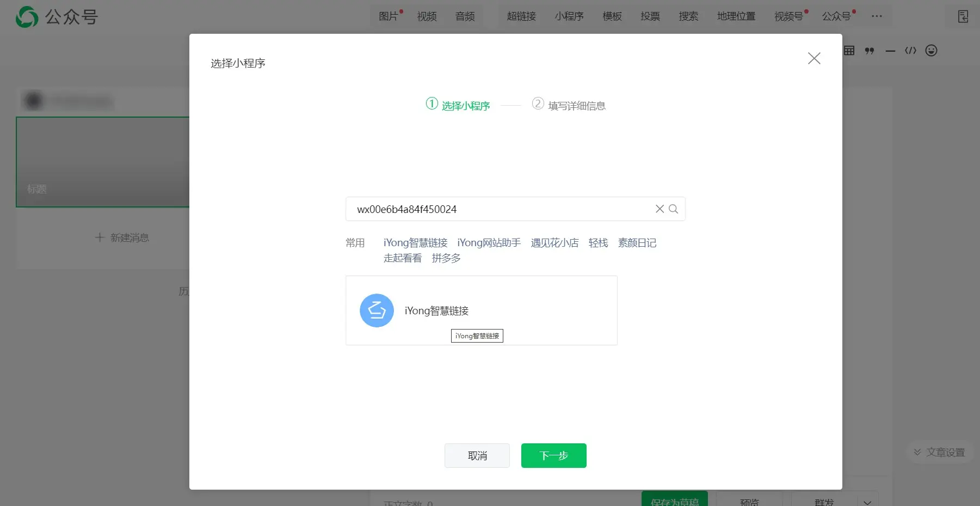
Task: Choose iYong网站助手 from common list
Action: (x=489, y=243)
